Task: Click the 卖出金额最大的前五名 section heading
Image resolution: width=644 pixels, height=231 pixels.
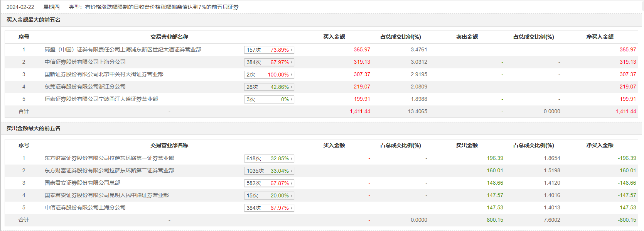Action: point(34,128)
